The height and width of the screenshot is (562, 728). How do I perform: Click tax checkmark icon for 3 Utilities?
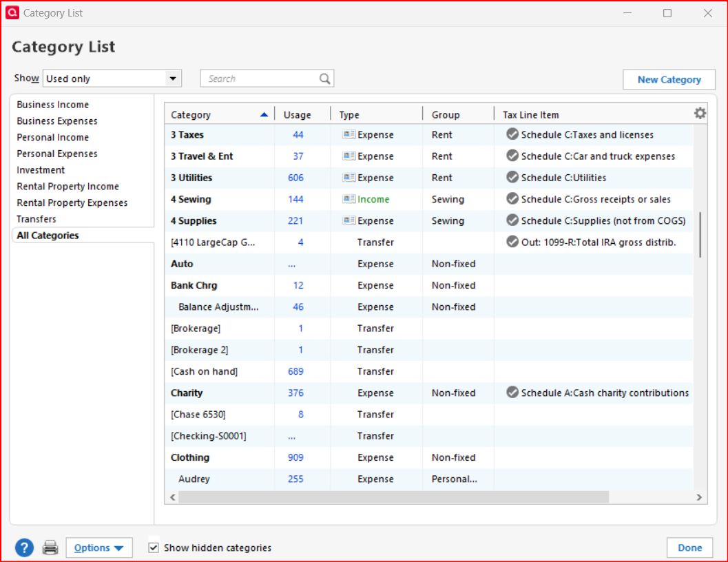512,178
